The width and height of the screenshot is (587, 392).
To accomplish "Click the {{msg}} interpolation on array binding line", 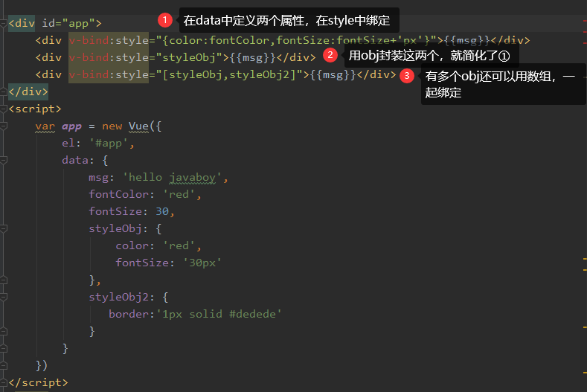I will (333, 74).
